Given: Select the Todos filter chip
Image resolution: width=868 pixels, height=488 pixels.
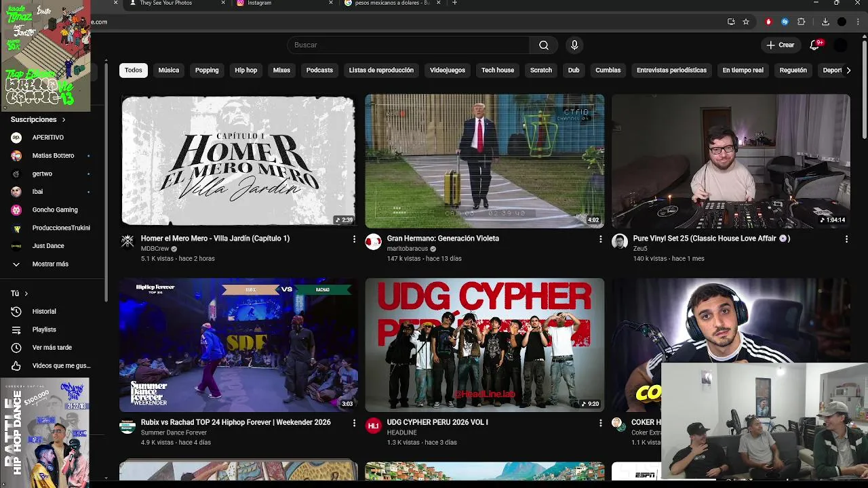Looking at the screenshot, I should [x=134, y=70].
